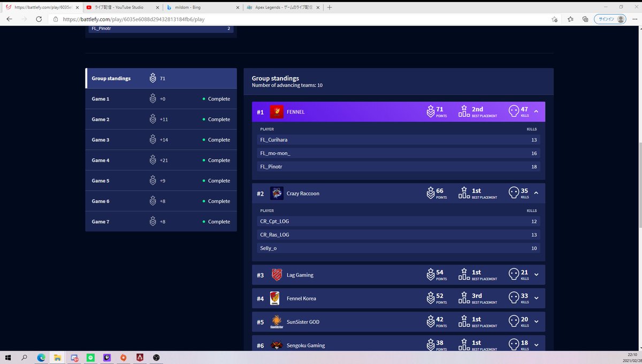The height and width of the screenshot is (364, 642).
Task: Expand the SunSister GOD team row
Action: pos(536,322)
